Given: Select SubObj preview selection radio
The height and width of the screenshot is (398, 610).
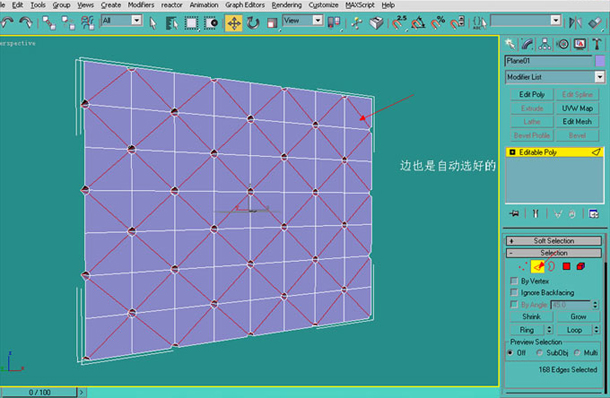Looking at the screenshot, I should point(540,352).
